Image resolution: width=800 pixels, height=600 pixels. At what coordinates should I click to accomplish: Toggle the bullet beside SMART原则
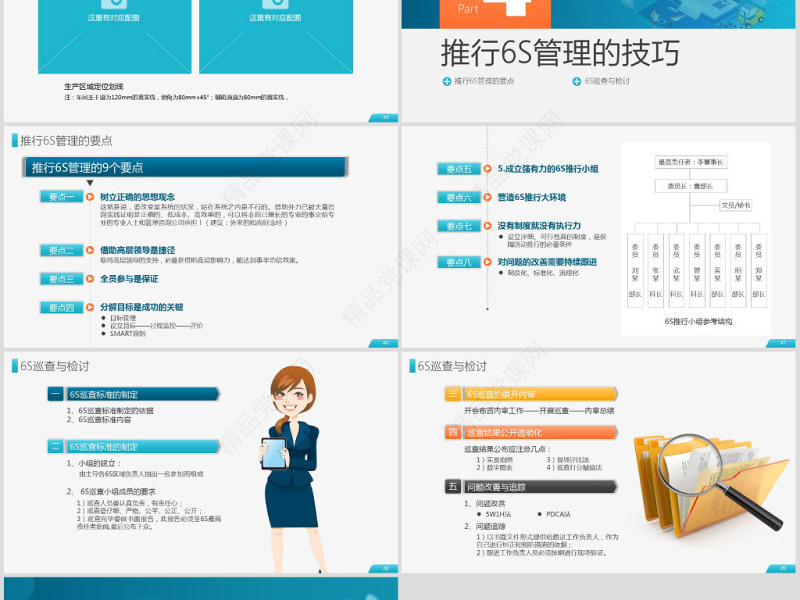click(103, 332)
